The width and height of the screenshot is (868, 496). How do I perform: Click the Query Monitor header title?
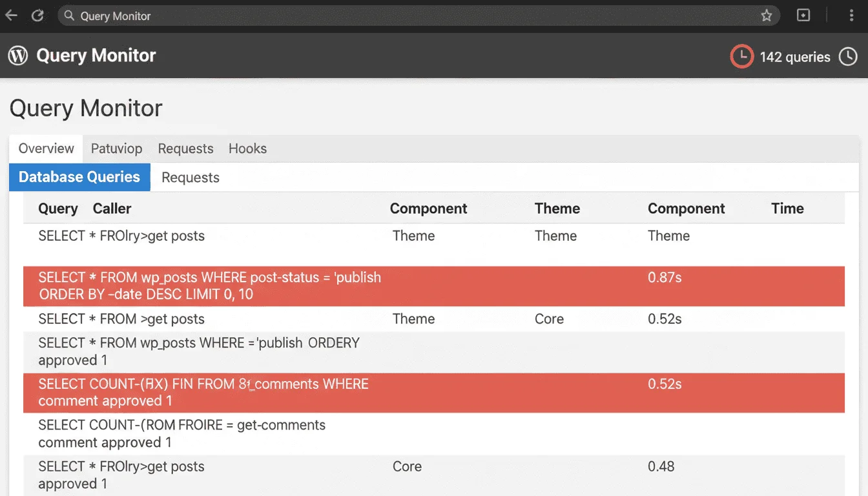pyautogui.click(x=96, y=56)
